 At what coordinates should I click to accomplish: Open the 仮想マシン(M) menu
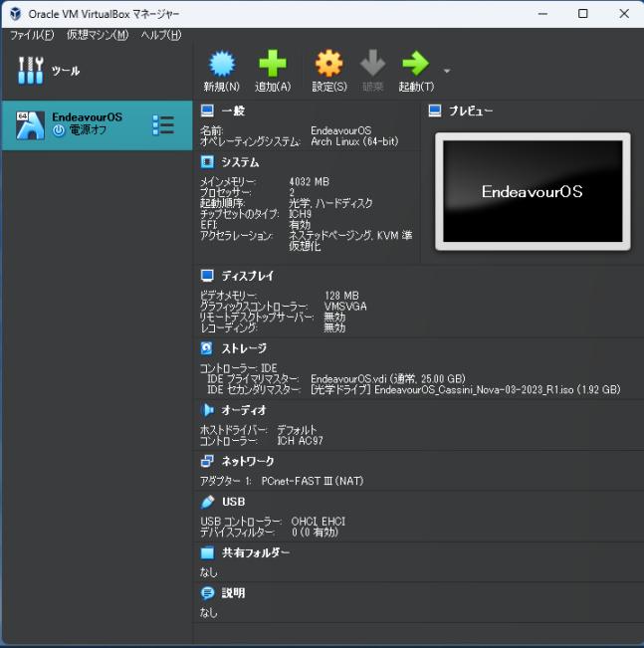[98, 35]
